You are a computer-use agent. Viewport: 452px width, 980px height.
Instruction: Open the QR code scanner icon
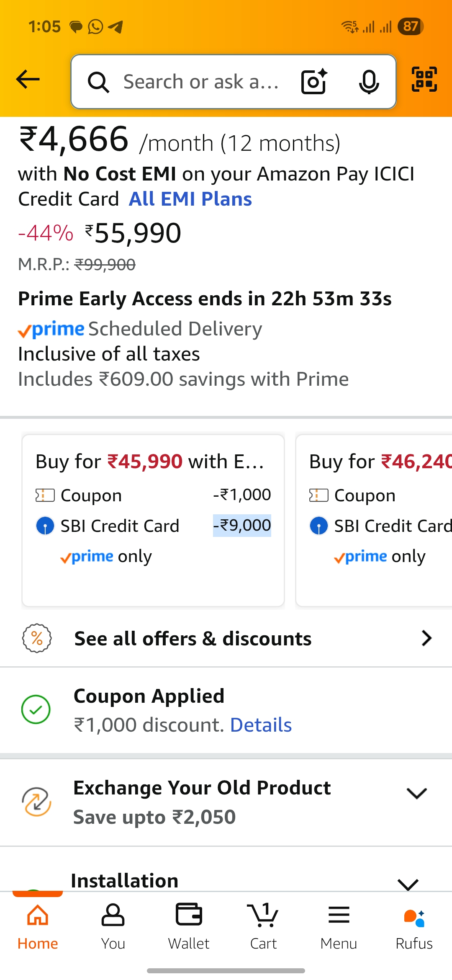424,79
